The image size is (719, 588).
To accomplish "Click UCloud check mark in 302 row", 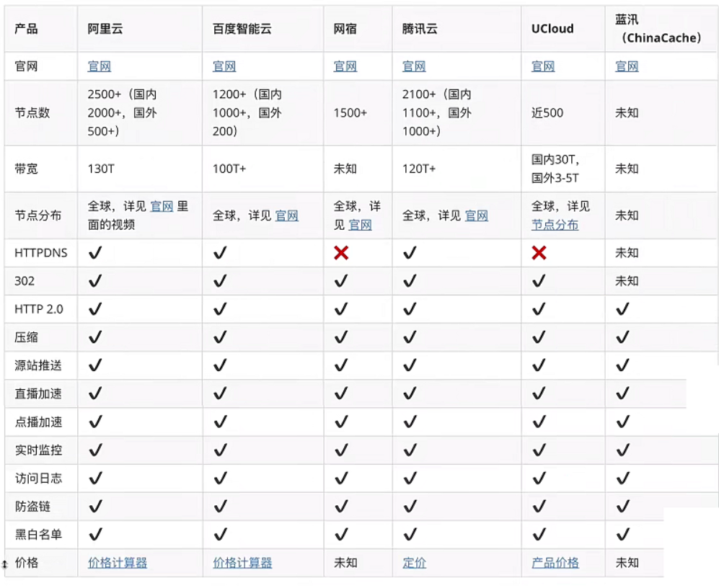I will [539, 281].
